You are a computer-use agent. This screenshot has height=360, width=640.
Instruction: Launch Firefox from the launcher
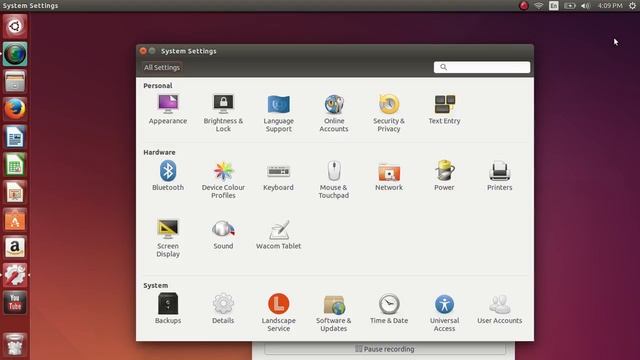click(15, 109)
